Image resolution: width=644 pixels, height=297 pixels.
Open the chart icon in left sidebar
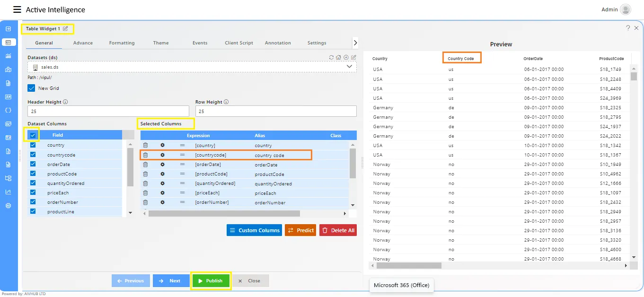(8, 56)
